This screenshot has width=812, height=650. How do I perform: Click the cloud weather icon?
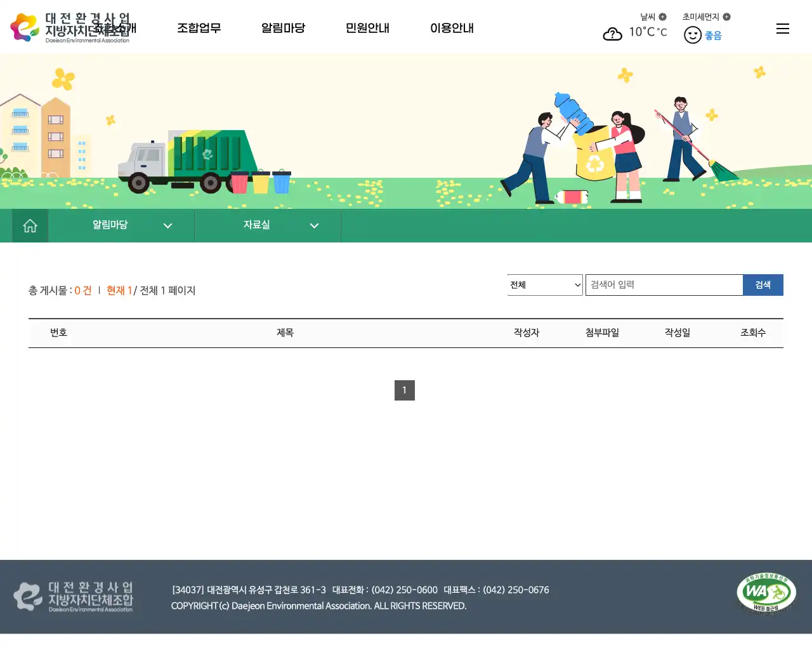click(612, 34)
